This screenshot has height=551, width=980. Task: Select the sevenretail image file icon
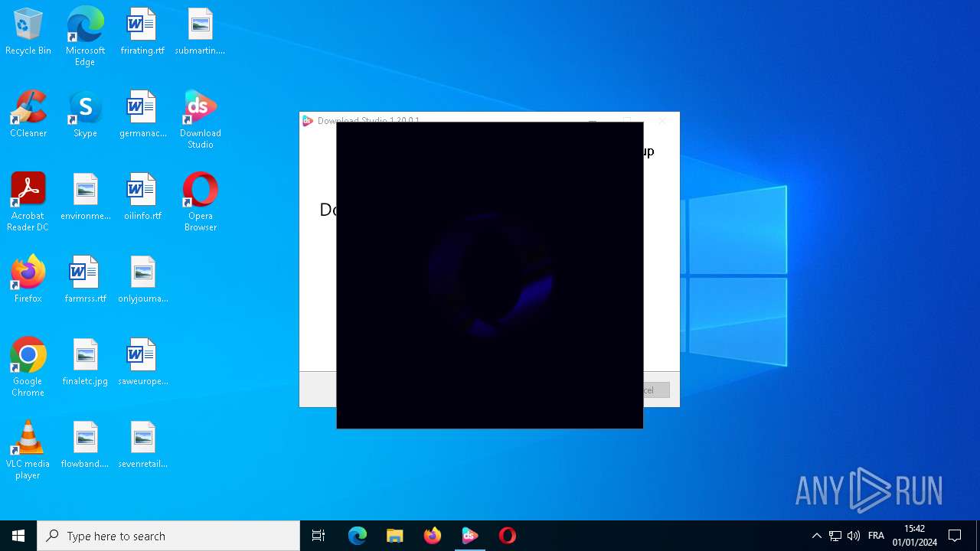142,445
